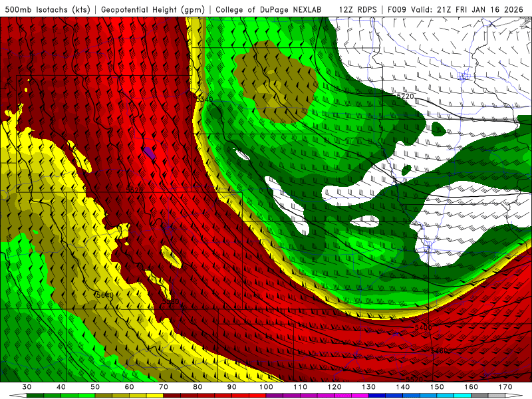Click the 110 label on the color scale
The height and width of the screenshot is (399, 532).
pos(301,387)
